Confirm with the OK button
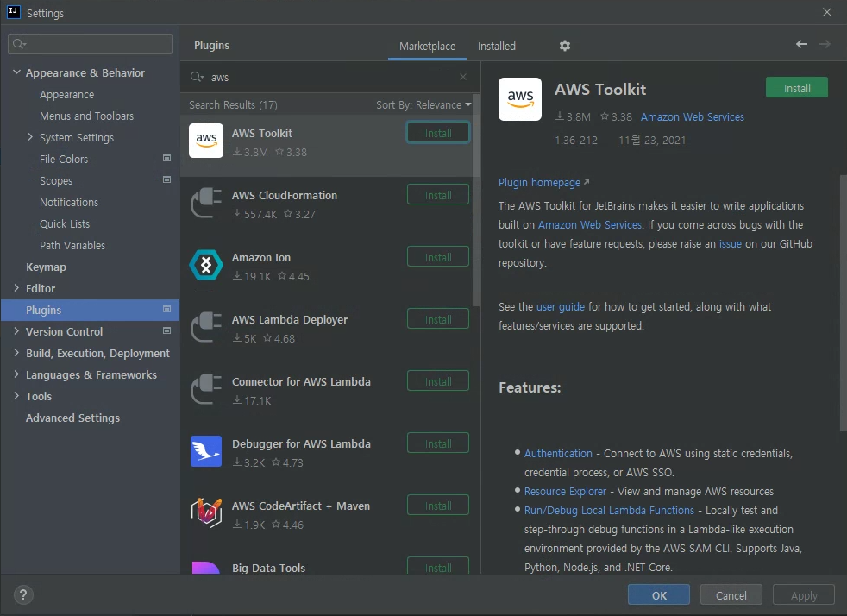The image size is (847, 616). 658,595
